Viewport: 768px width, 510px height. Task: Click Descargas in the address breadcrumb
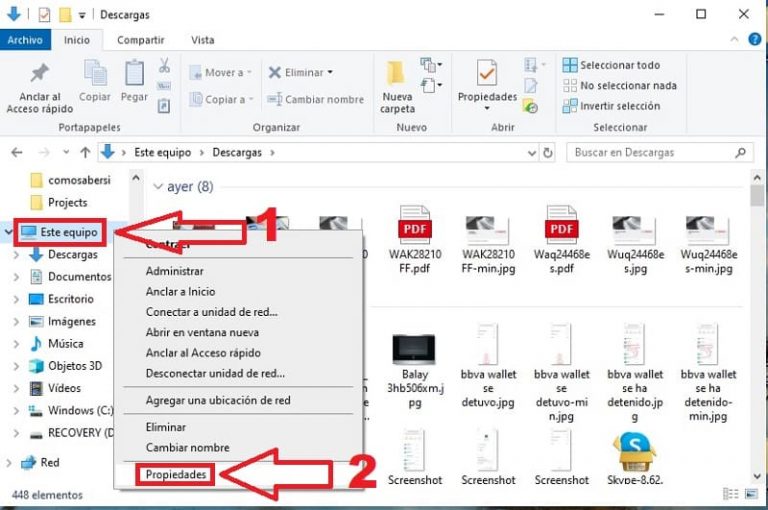click(x=237, y=153)
